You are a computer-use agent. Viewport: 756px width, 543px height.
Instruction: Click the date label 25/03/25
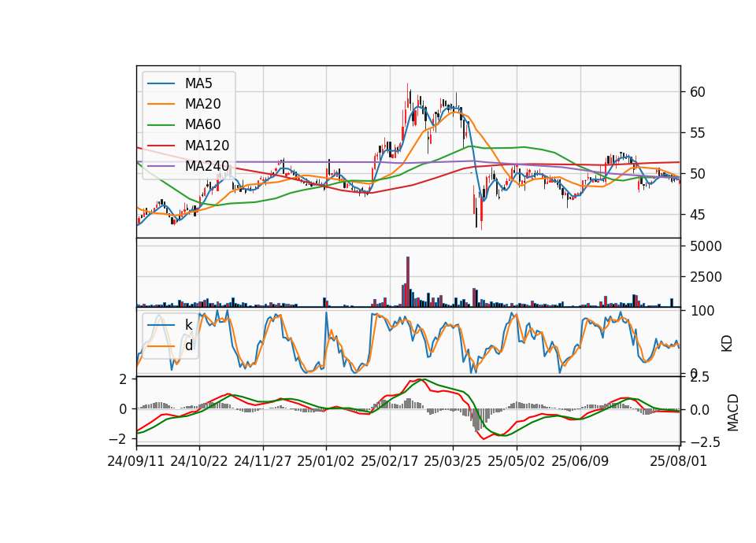point(453,461)
